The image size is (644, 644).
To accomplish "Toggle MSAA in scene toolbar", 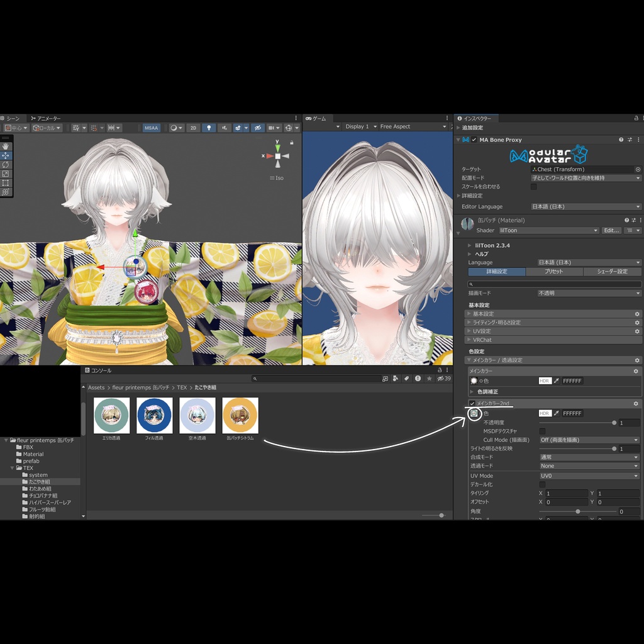I will [x=151, y=128].
